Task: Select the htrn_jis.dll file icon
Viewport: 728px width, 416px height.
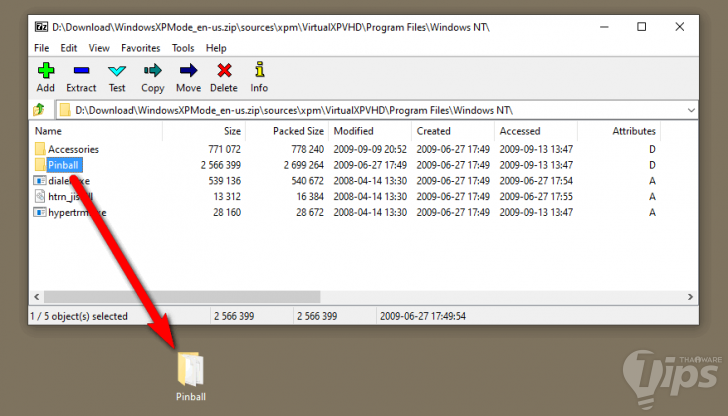Action: click(40, 196)
